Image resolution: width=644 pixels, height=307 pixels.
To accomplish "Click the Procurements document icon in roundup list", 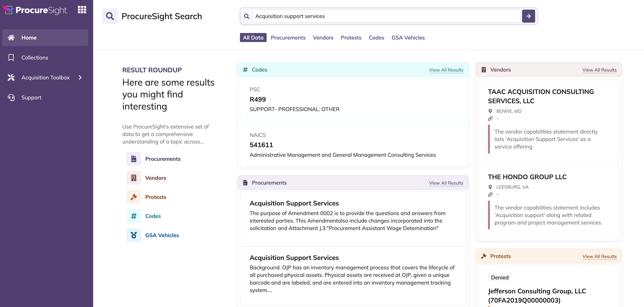I will pos(134,159).
